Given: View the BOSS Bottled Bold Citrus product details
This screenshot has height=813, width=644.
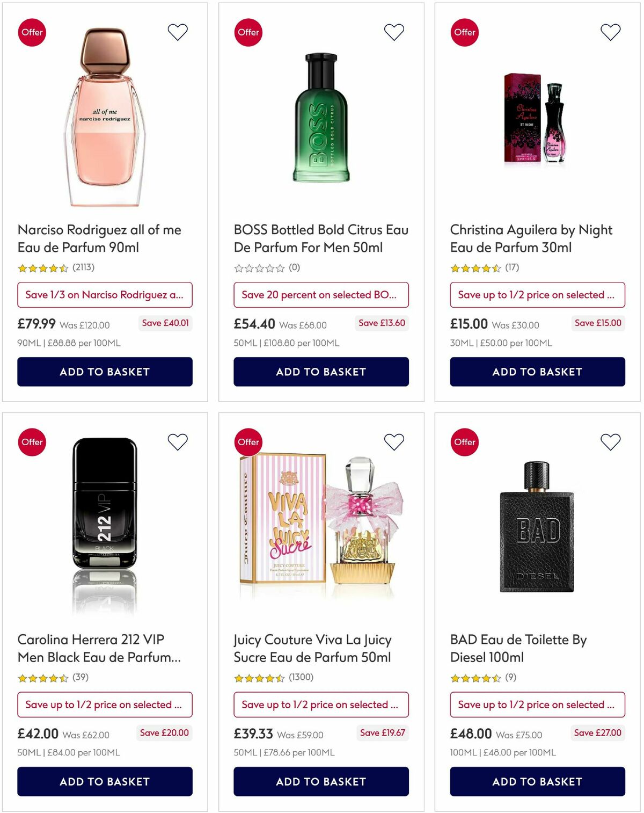Looking at the screenshot, I should click(x=321, y=238).
